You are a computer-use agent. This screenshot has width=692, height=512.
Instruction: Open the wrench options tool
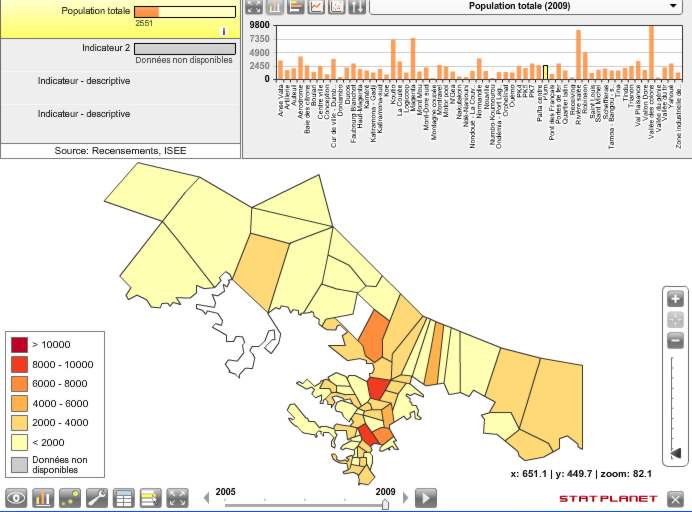[97, 497]
